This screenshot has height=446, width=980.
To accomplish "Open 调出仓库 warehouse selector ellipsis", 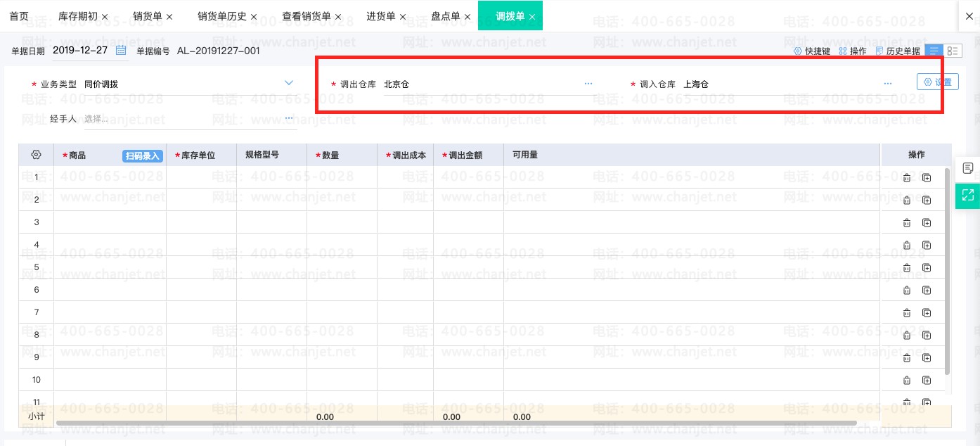I will (588, 83).
